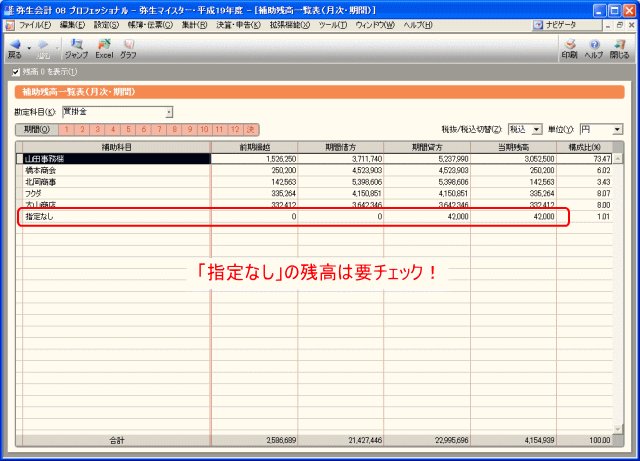This screenshot has height=461, width=640.
Task: Open the 編集 menu
Action: 72,25
